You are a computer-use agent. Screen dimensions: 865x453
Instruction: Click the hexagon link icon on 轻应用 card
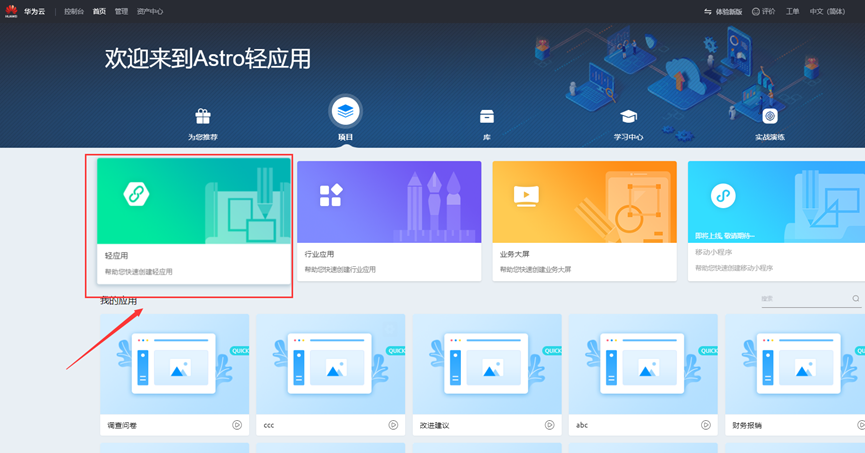pos(136,194)
